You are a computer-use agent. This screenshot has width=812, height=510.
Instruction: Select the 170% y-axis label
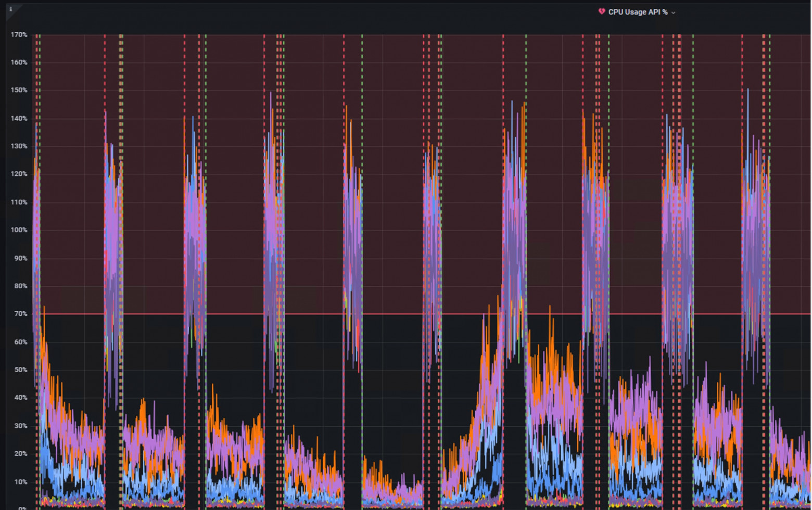point(19,35)
